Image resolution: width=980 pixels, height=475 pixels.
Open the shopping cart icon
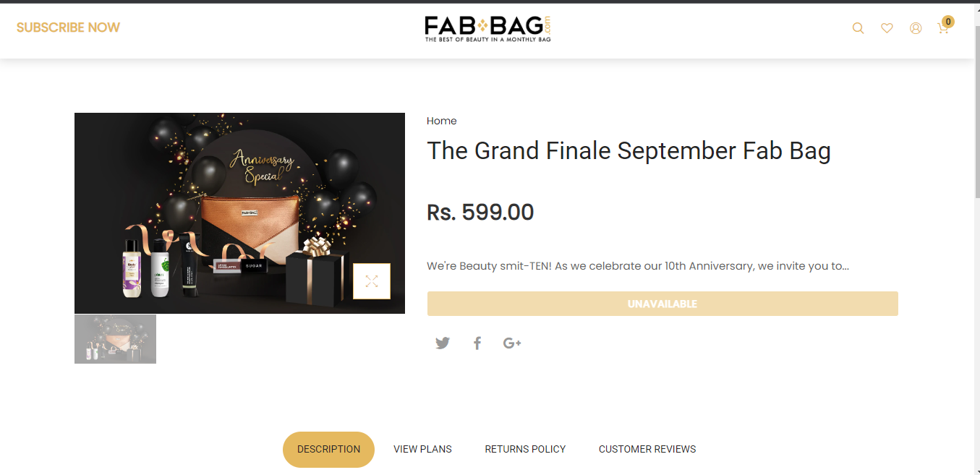[943, 28]
